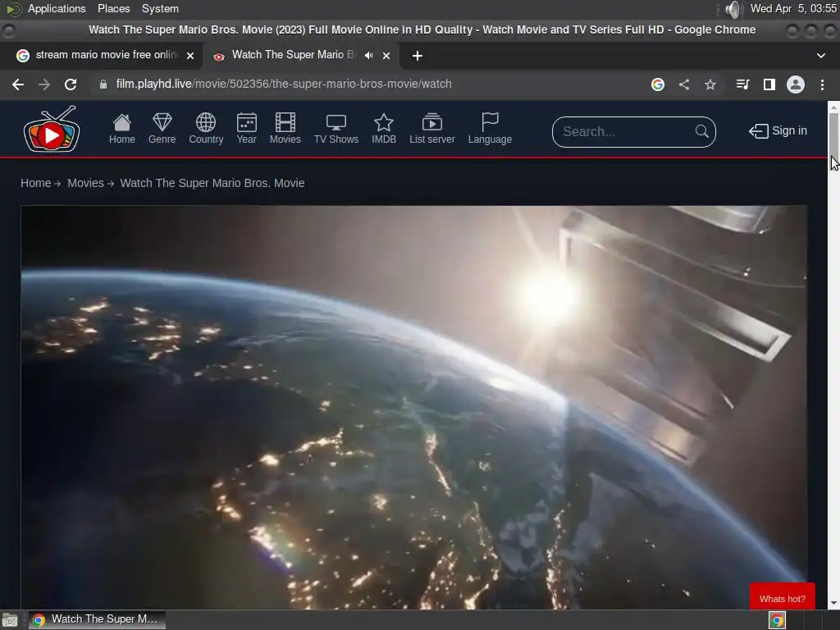Toggle the Chrome side panel

pos(769,84)
